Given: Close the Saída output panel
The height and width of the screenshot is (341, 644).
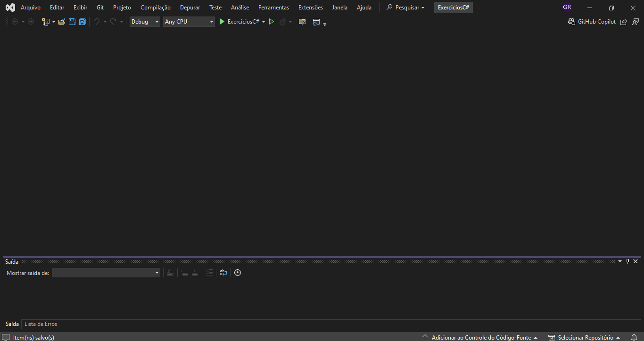Looking at the screenshot, I should coord(636,261).
